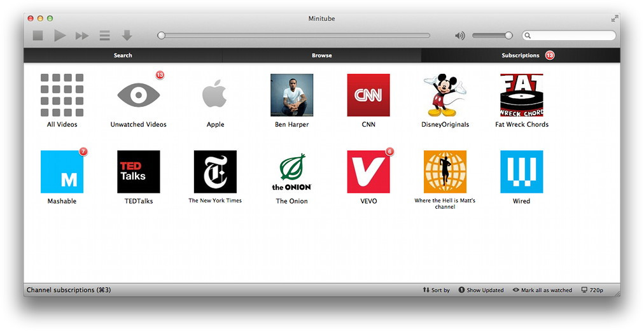
Task: Open The Onion channel
Action: (x=291, y=172)
